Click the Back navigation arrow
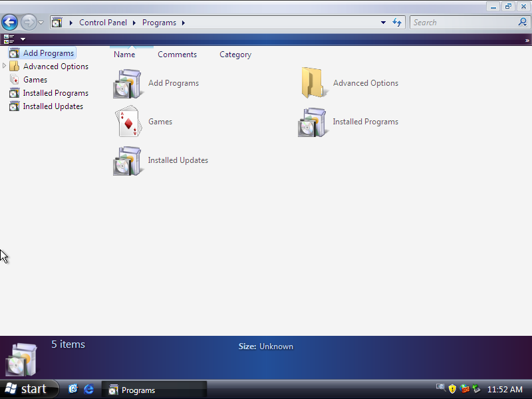Screen dimensions: 532x399 [x=10, y=23]
